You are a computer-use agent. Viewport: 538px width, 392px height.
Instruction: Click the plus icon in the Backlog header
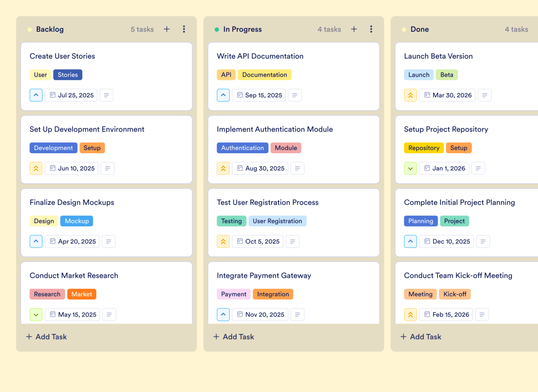[x=167, y=29]
